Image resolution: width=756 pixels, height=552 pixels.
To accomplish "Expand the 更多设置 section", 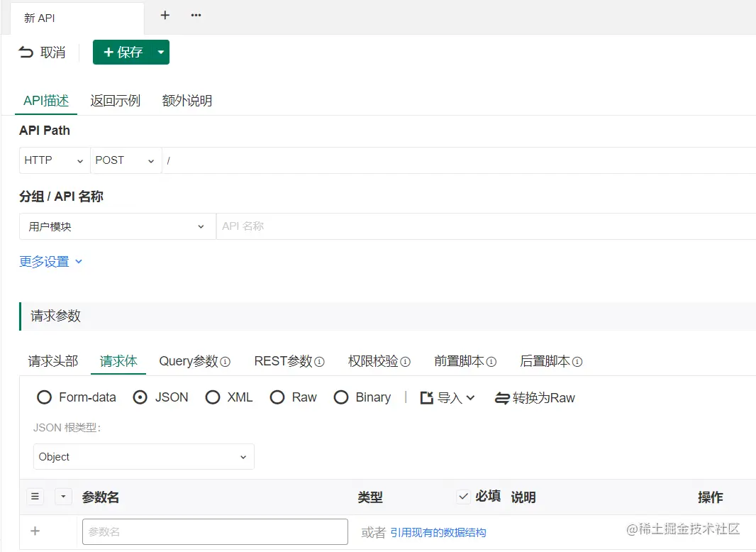I will [x=51, y=261].
